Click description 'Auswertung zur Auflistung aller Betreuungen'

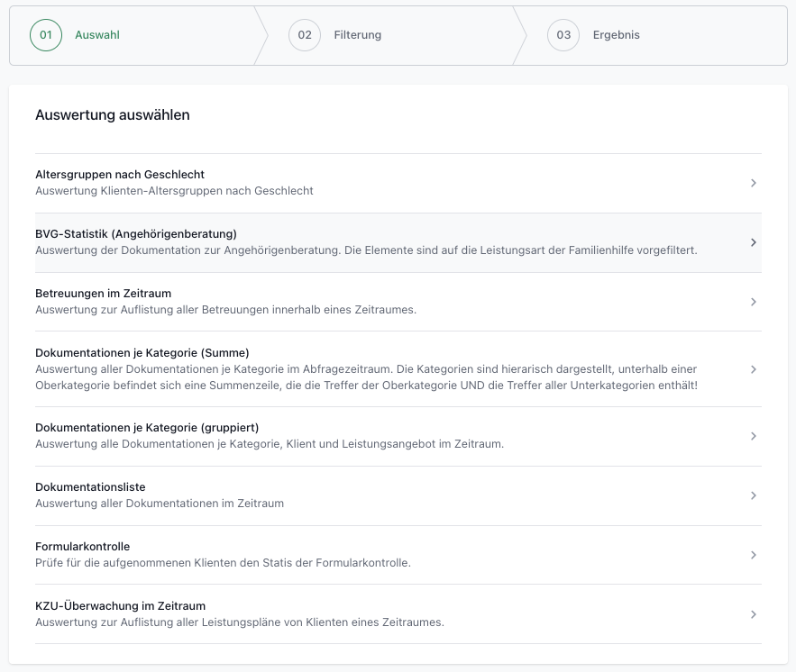226,309
